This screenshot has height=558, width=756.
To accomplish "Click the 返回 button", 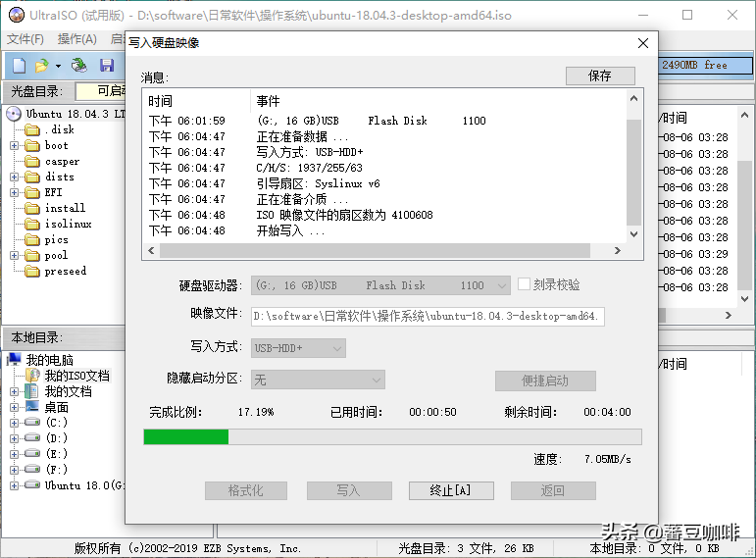I will [x=553, y=491].
